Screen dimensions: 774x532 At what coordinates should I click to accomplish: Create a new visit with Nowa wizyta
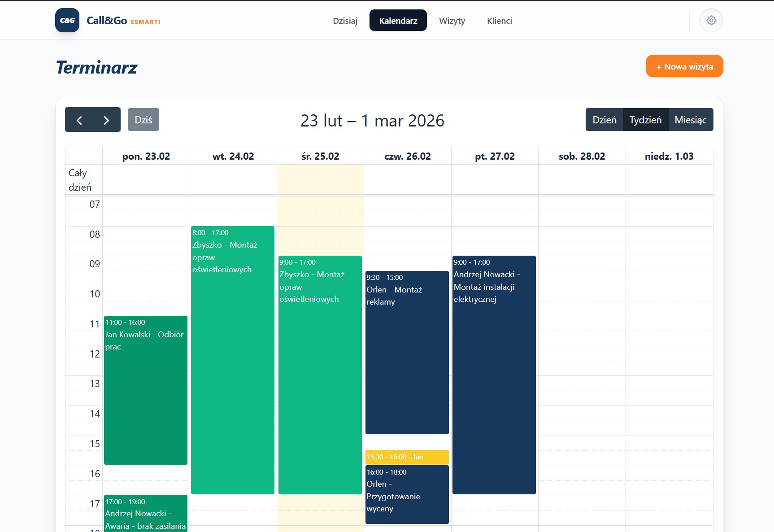coord(684,66)
